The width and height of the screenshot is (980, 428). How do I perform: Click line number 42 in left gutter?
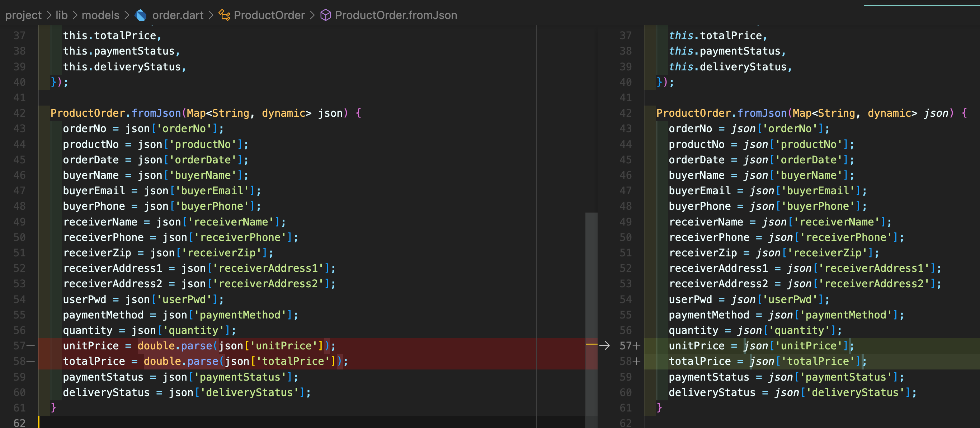pyautogui.click(x=19, y=113)
